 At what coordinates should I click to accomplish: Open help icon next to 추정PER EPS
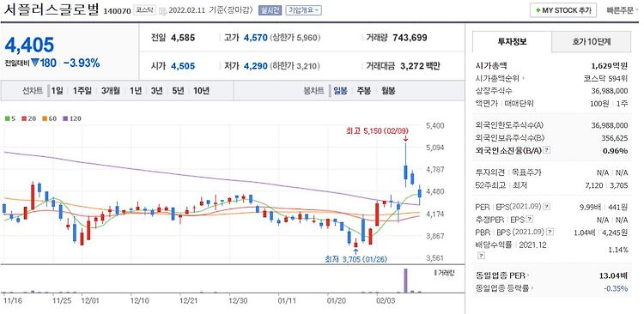pyautogui.click(x=531, y=219)
